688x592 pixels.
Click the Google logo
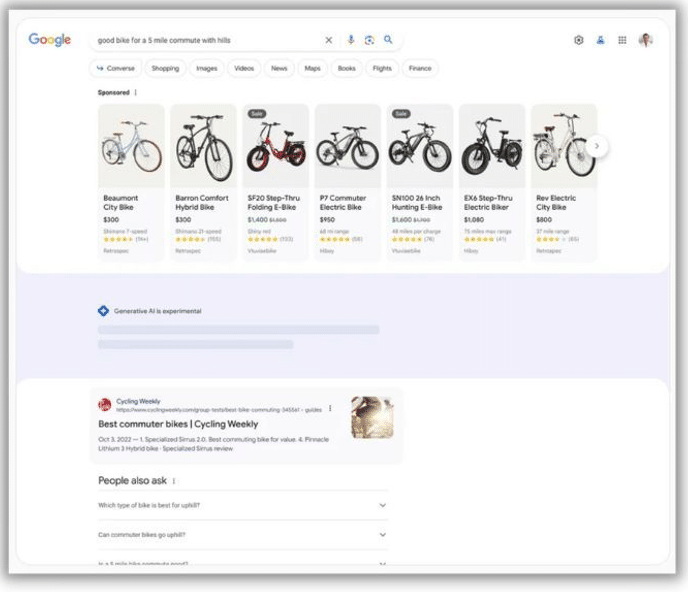(50, 39)
